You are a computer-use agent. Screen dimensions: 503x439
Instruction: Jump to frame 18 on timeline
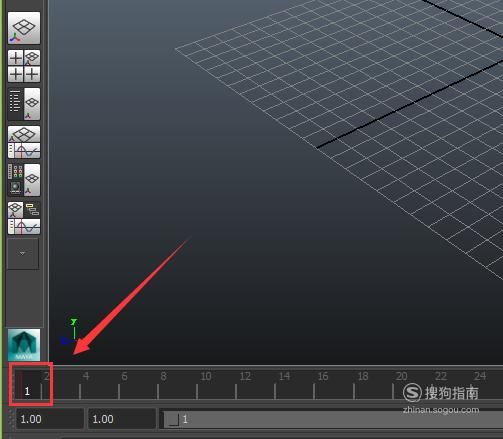point(363,376)
